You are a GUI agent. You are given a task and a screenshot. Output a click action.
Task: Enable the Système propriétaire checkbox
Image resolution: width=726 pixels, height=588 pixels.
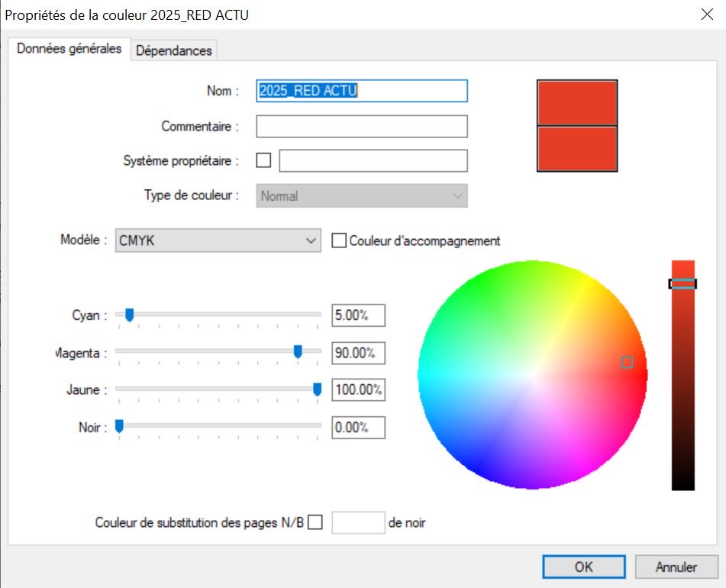[x=263, y=160]
